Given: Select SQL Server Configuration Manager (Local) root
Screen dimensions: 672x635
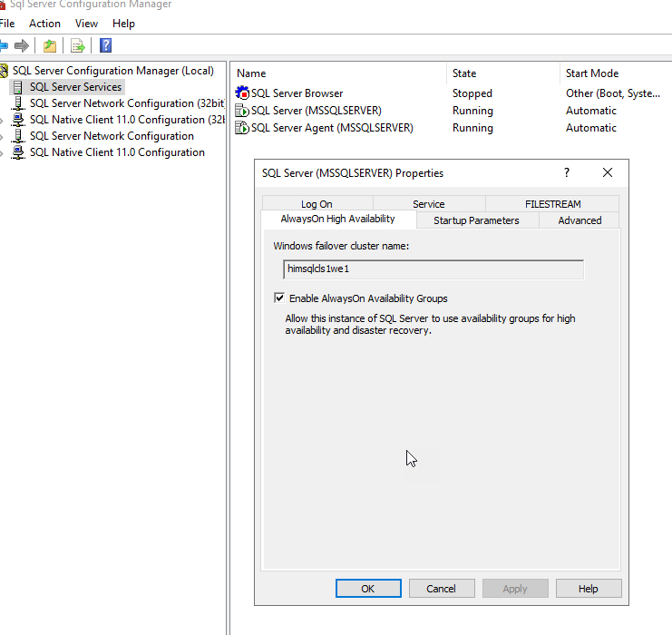Looking at the screenshot, I should [113, 71].
